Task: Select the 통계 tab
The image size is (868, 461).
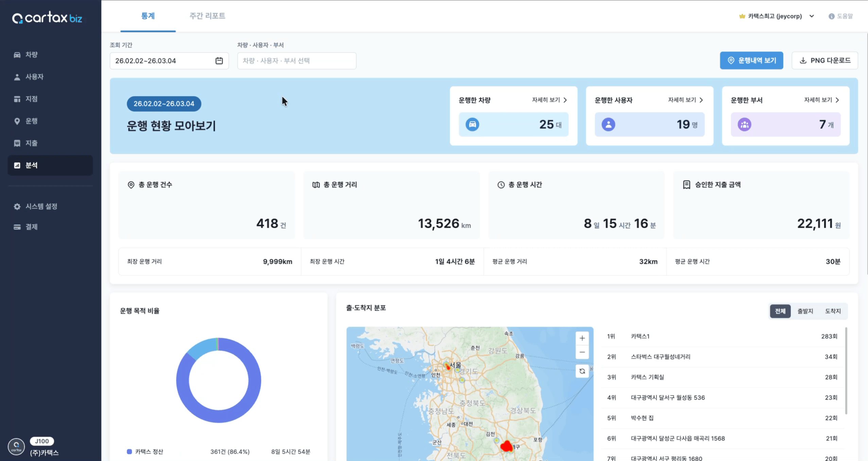Action: click(148, 16)
